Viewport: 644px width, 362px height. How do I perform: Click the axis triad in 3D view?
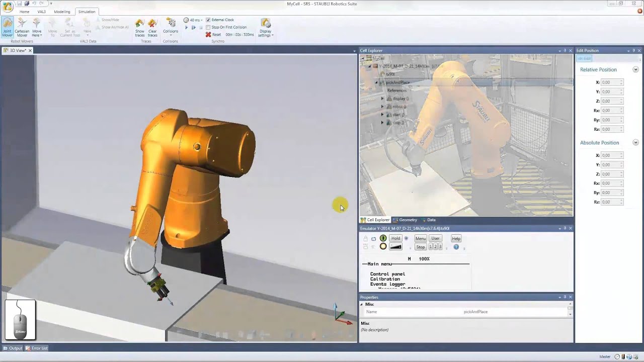pyautogui.click(x=342, y=314)
